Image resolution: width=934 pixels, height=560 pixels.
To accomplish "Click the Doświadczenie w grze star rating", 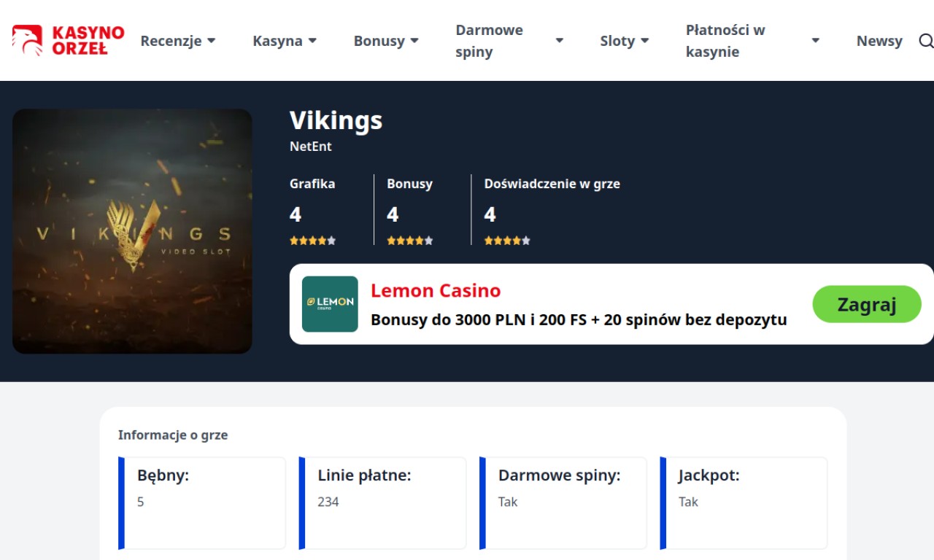I will tap(507, 241).
